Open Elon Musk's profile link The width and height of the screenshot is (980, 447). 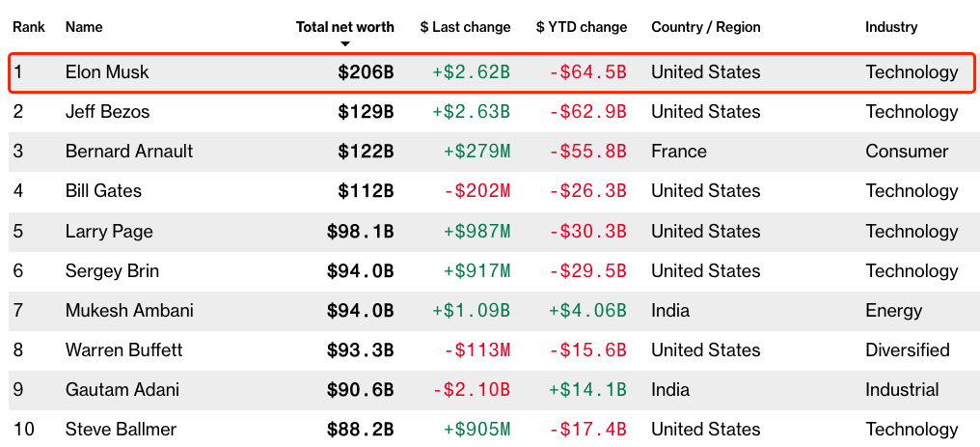[x=107, y=71]
